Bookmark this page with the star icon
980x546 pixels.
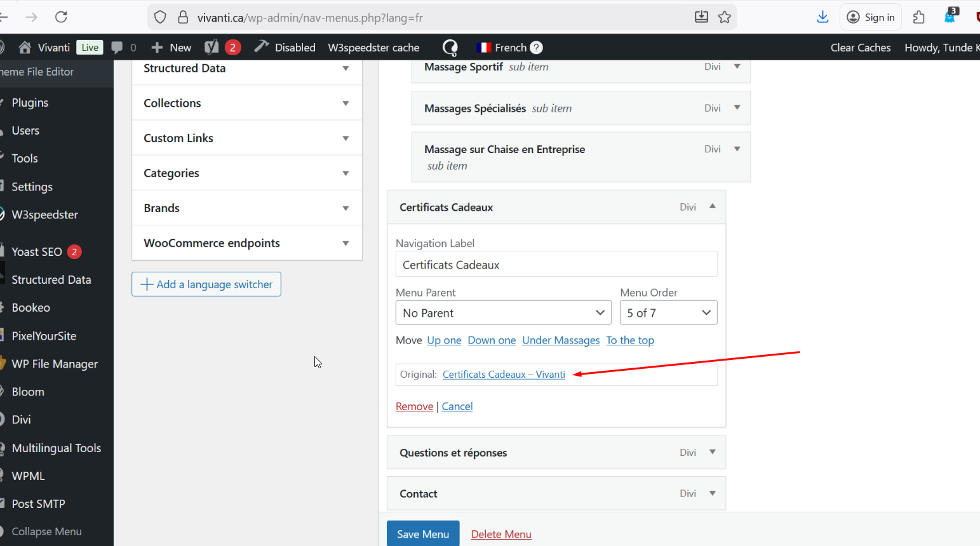725,17
